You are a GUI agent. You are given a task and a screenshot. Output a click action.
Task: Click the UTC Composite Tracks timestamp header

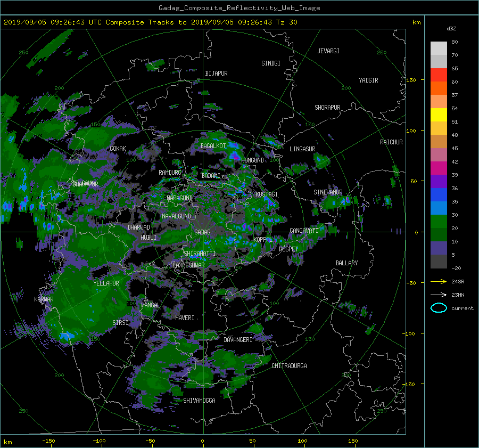pyautogui.click(x=150, y=22)
